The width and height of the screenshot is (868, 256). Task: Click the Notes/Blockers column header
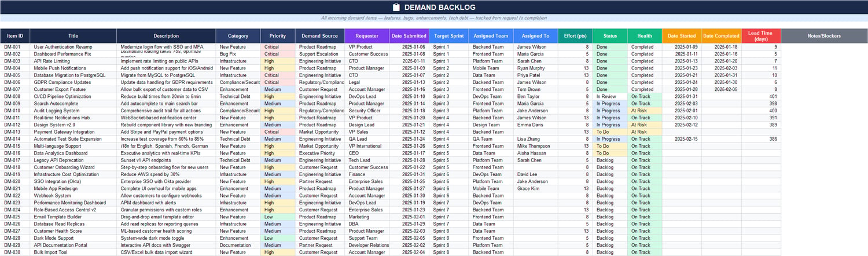pos(825,36)
